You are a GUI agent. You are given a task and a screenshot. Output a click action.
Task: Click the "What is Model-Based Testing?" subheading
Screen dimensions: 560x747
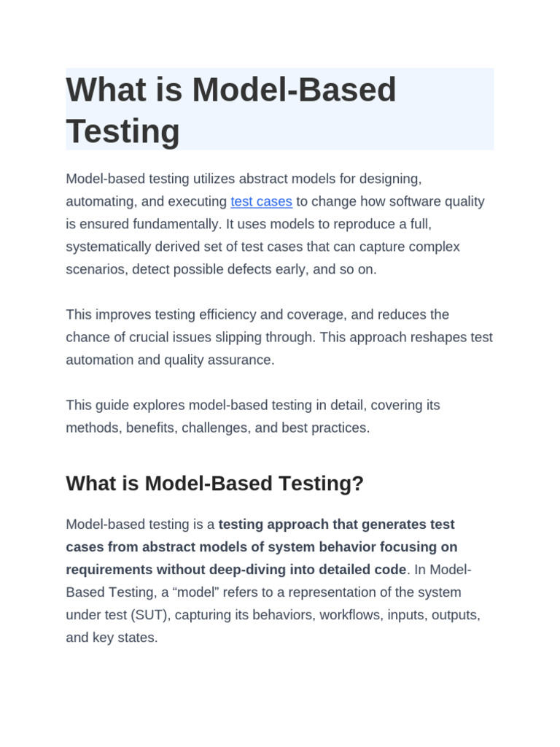(x=214, y=484)
